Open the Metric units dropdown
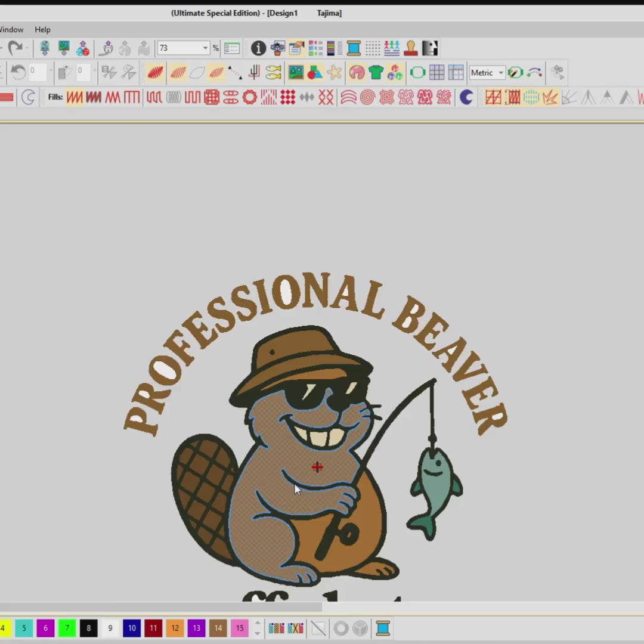 [501, 73]
